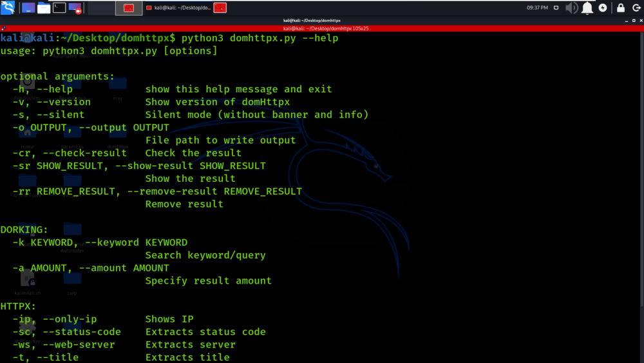The width and height of the screenshot is (644, 363).
Task: Click the command 'python3 domhttpx.py --help'
Action: (x=260, y=38)
